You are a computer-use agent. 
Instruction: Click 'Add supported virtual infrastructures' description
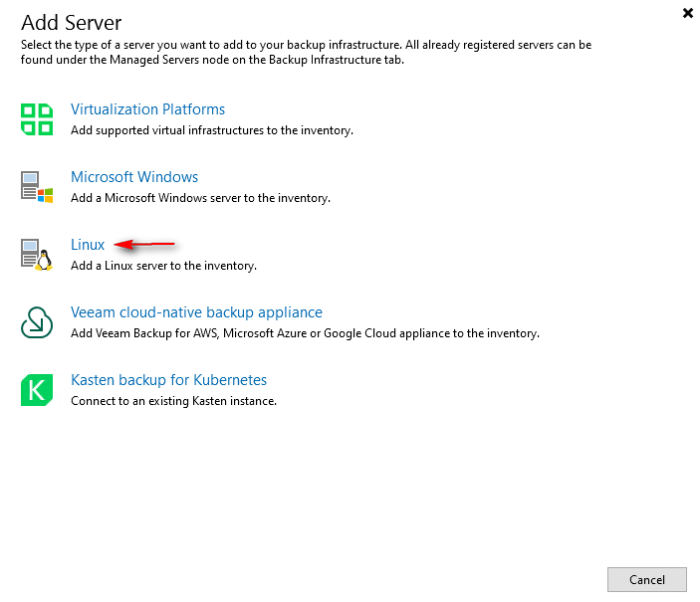click(211, 130)
